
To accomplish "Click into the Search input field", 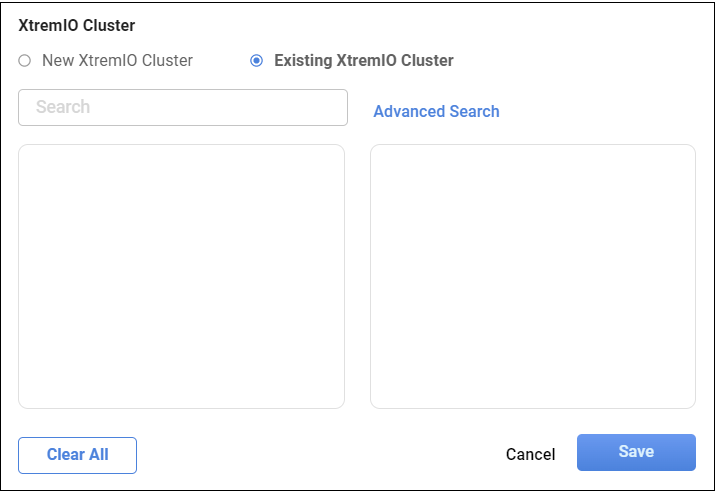I will (183, 108).
